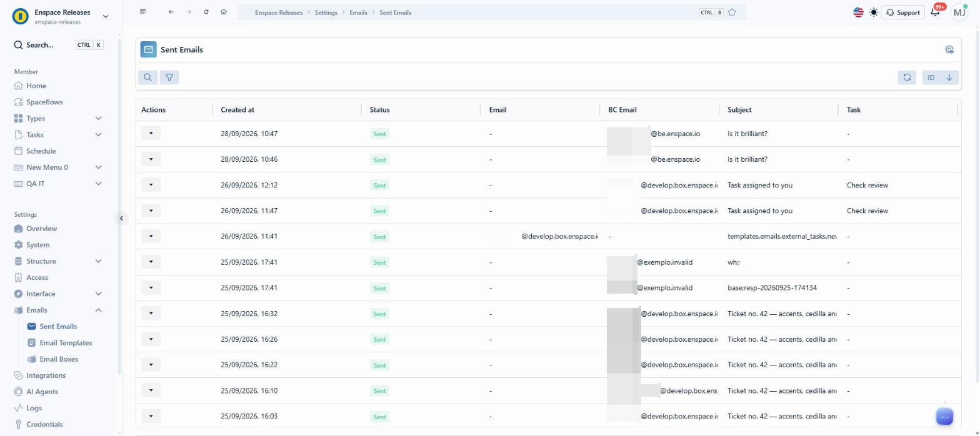The height and width of the screenshot is (436, 980).
Task: Go to Home in sidebar
Action: click(x=36, y=86)
